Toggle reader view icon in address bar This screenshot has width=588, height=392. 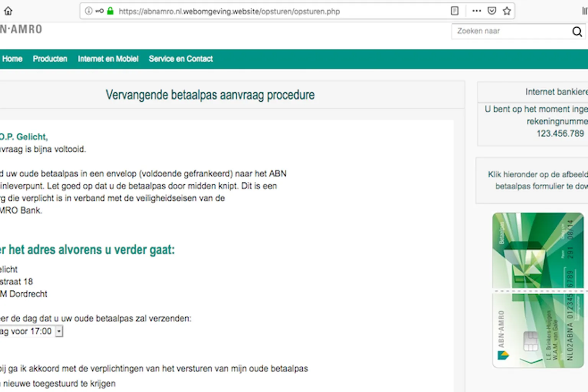pos(454,11)
